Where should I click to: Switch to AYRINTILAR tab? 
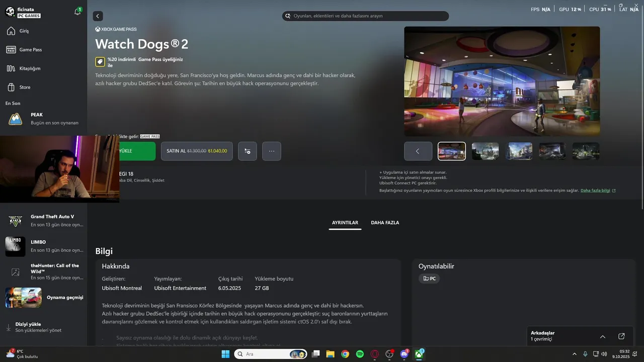pos(345,223)
